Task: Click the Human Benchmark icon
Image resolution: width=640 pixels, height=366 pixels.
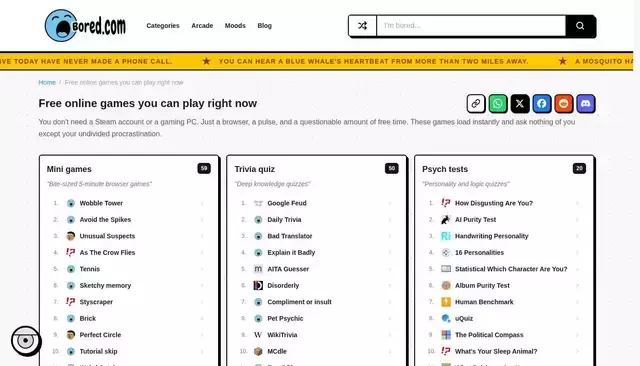Action: [x=446, y=302]
